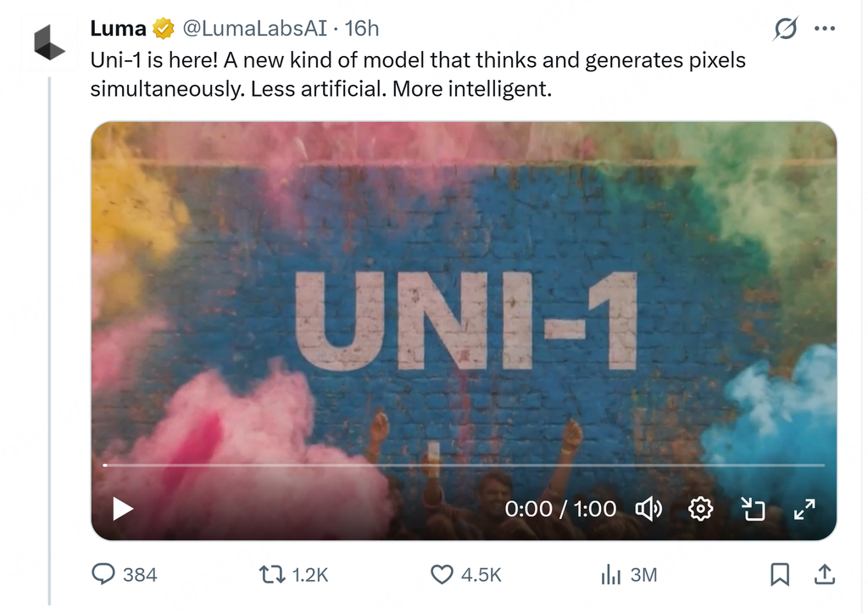Open the Luma profile avatar
The height and width of the screenshot is (614, 868).
pyautogui.click(x=49, y=42)
